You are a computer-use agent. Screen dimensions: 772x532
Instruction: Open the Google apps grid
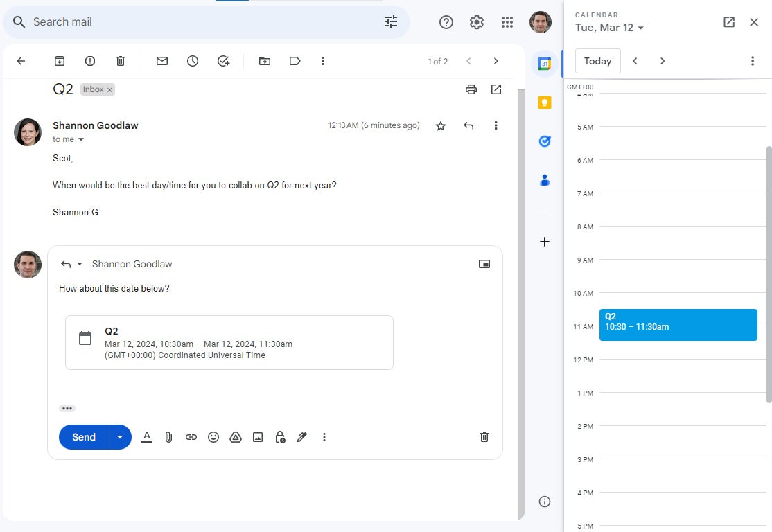coord(507,22)
